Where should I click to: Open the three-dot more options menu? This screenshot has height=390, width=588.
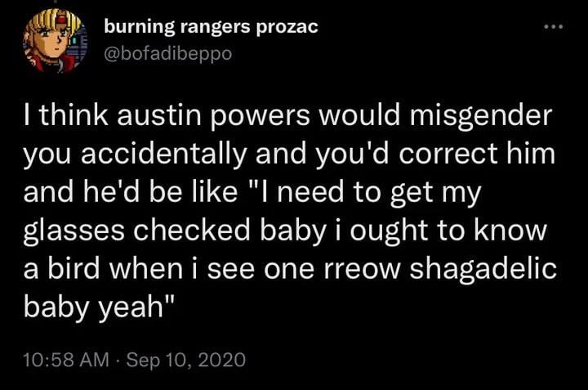pos(554,27)
